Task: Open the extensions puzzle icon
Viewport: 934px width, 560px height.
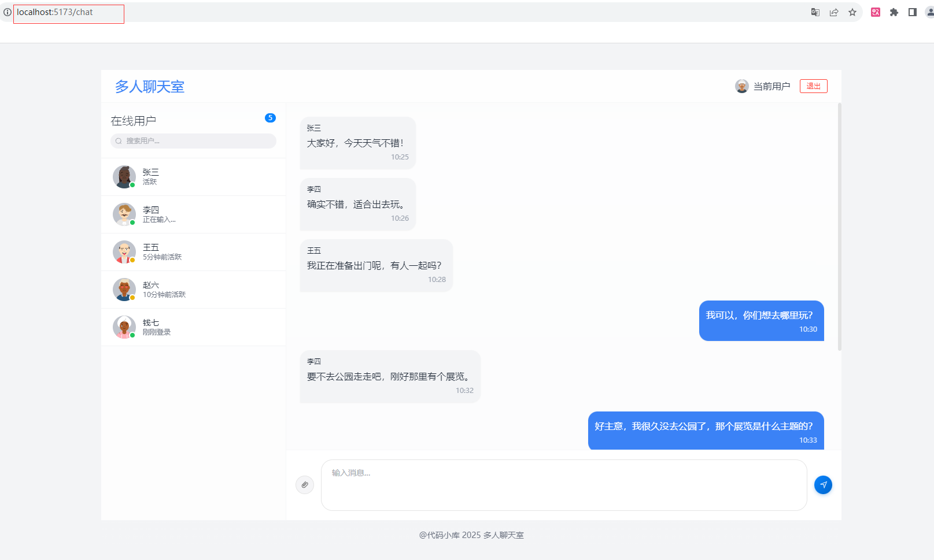Action: [x=894, y=12]
